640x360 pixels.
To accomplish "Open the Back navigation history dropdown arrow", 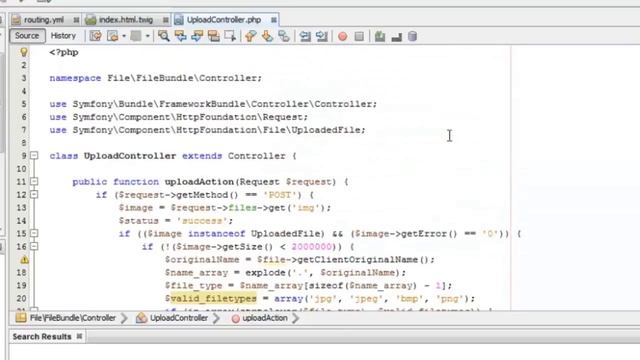I will 124,36.
